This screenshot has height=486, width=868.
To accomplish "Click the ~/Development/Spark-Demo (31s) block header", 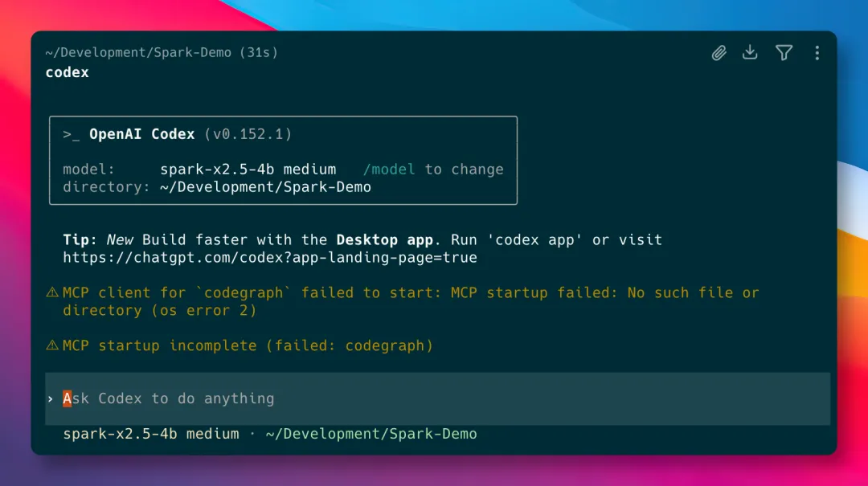I will coord(162,52).
